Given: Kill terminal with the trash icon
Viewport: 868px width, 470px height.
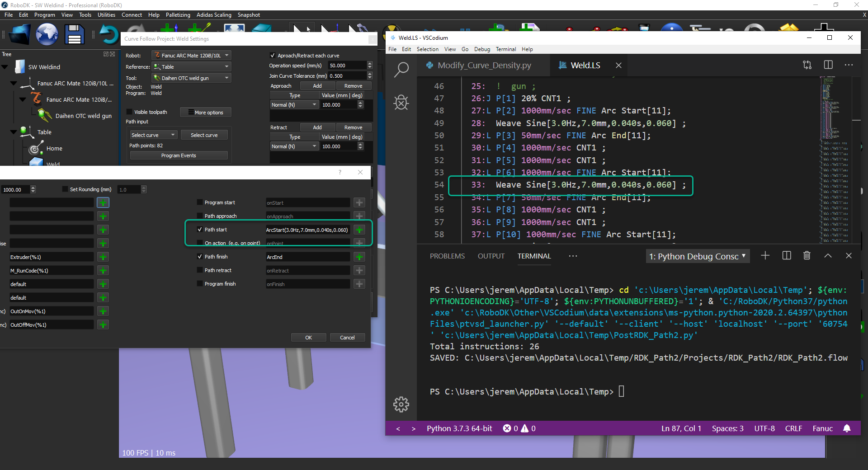Looking at the screenshot, I should point(807,256).
